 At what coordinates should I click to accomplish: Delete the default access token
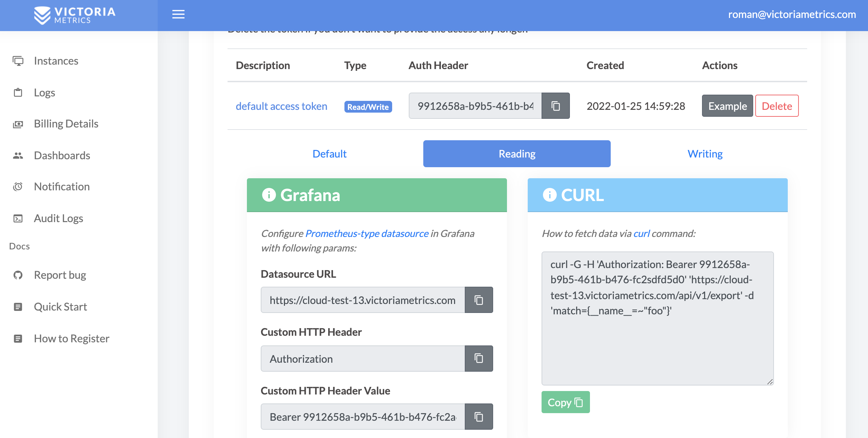coord(777,106)
